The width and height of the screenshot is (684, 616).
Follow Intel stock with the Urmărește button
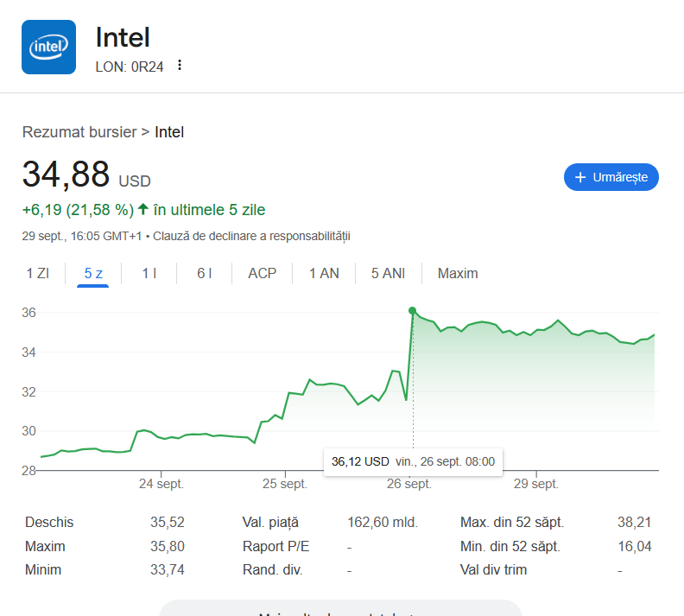coord(611,177)
